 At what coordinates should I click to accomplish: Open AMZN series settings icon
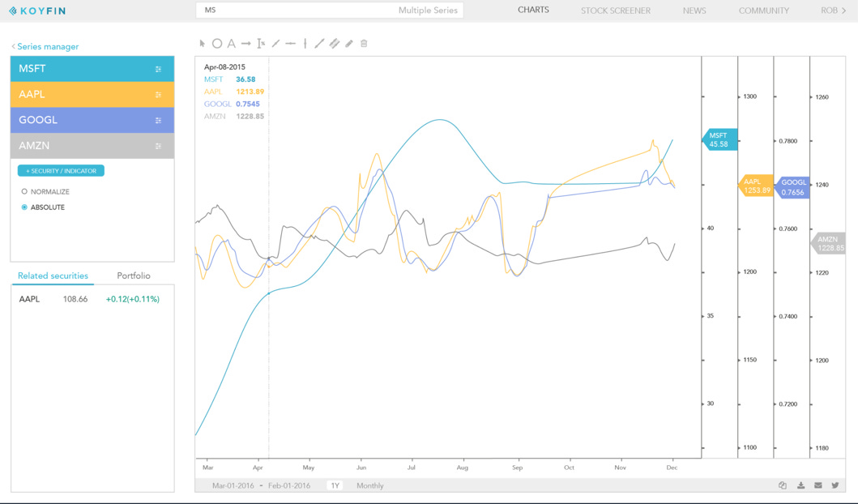click(x=158, y=146)
